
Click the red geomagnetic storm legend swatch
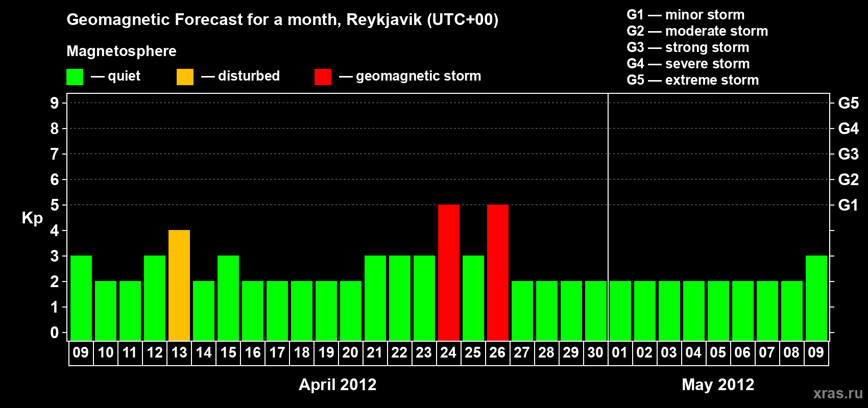pyautogui.click(x=323, y=77)
